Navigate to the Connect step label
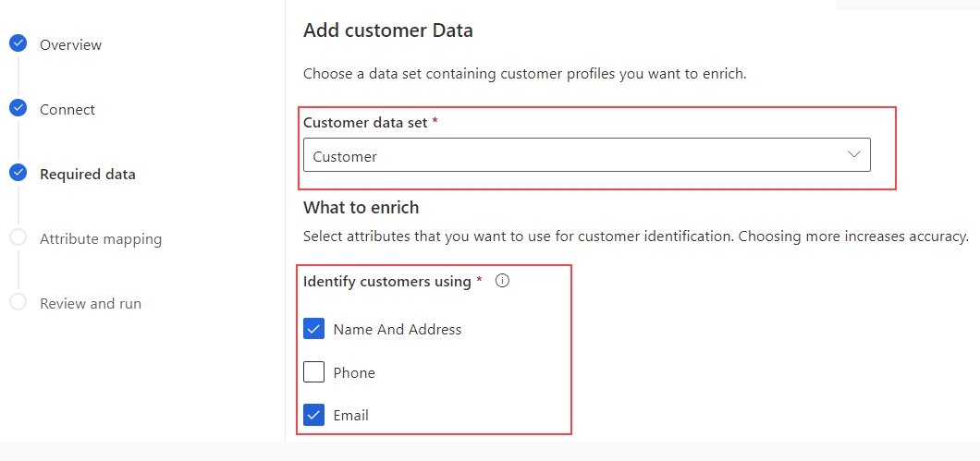Viewport: 980px width, 461px height. (67, 109)
